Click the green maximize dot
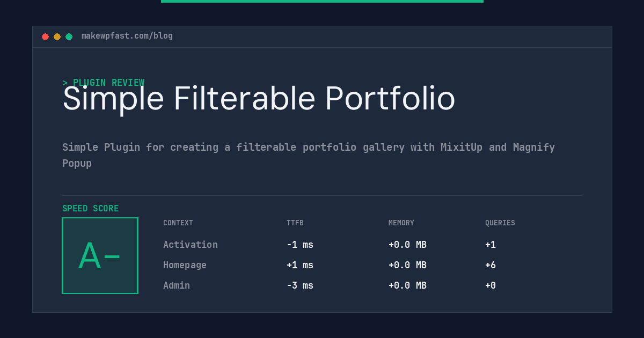The width and height of the screenshot is (644, 338). click(69, 36)
